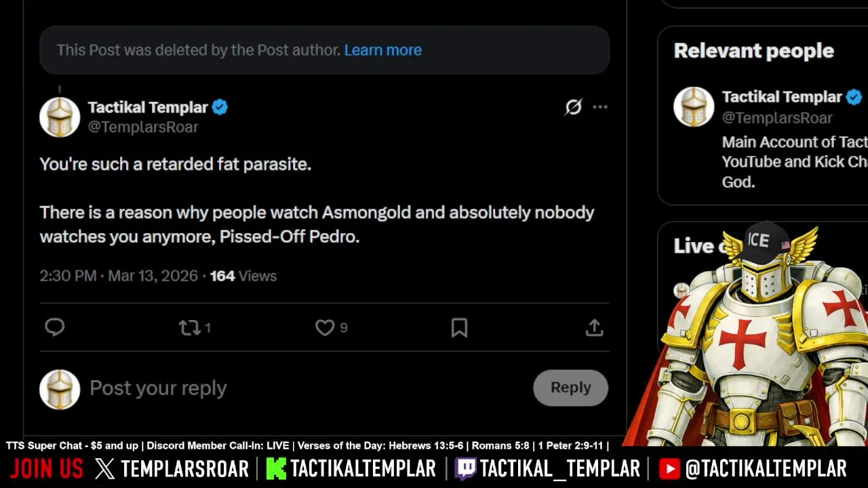Click the verified badge beside post author
The height and width of the screenshot is (488, 868).
tap(220, 107)
